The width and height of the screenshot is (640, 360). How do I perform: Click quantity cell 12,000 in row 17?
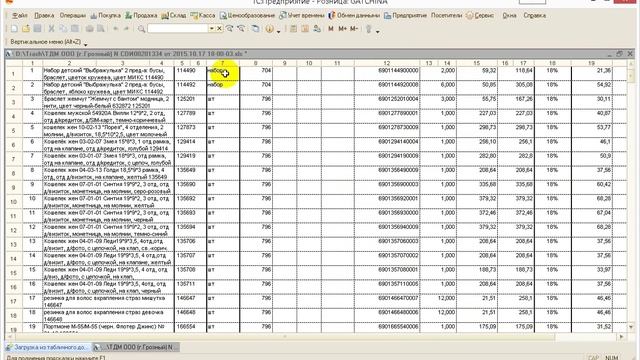pos(438,301)
